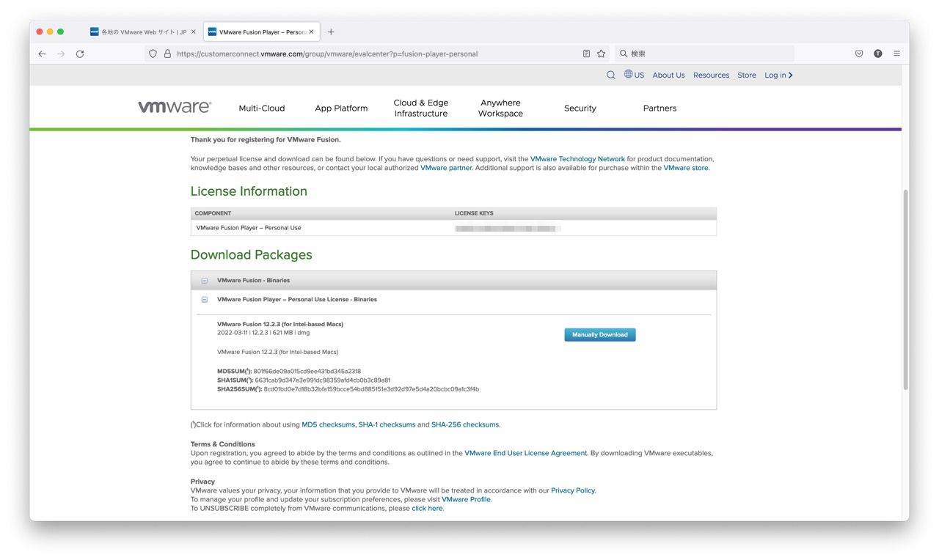Go back using the browser back arrow
Viewport: 939px width, 560px height.
coord(42,54)
